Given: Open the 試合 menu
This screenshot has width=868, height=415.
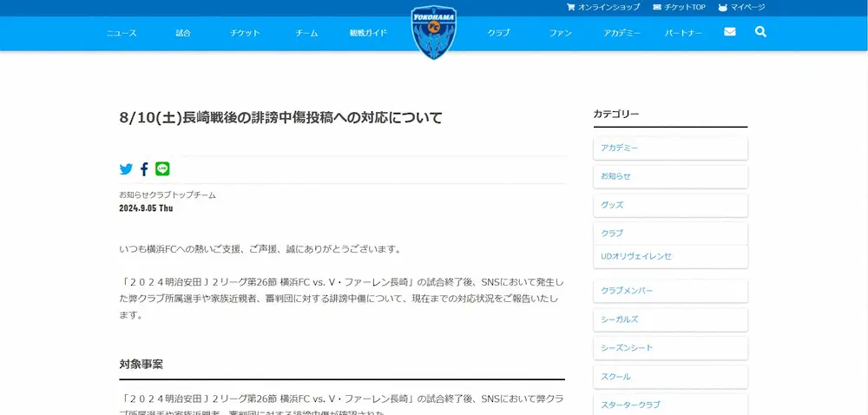Looking at the screenshot, I should pyautogui.click(x=183, y=33).
